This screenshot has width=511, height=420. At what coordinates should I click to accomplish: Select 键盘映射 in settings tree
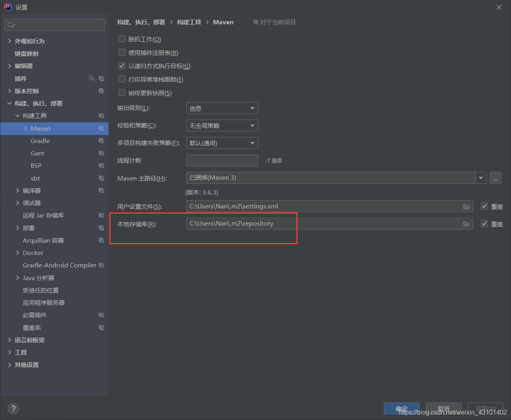click(x=27, y=53)
